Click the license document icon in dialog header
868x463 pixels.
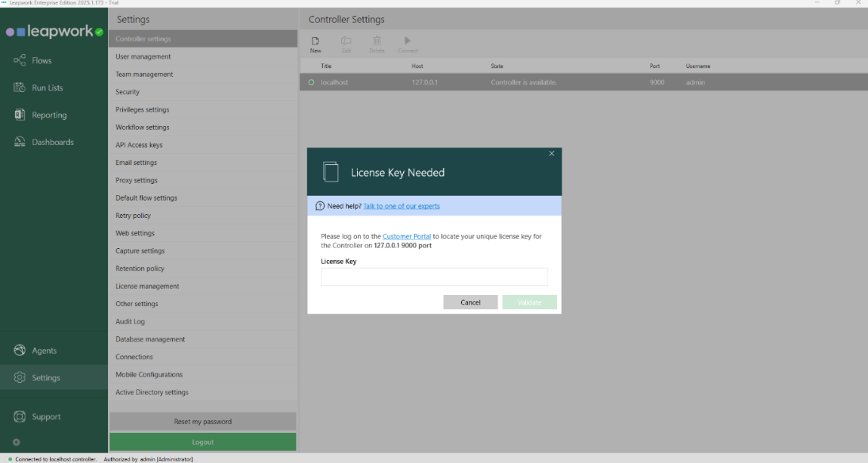pyautogui.click(x=331, y=171)
